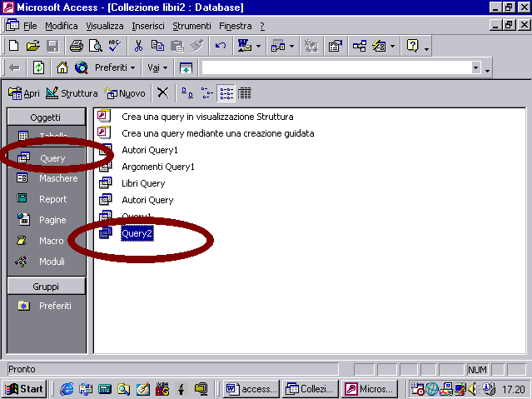
Task: Open the Strumenti menu
Action: (191, 26)
